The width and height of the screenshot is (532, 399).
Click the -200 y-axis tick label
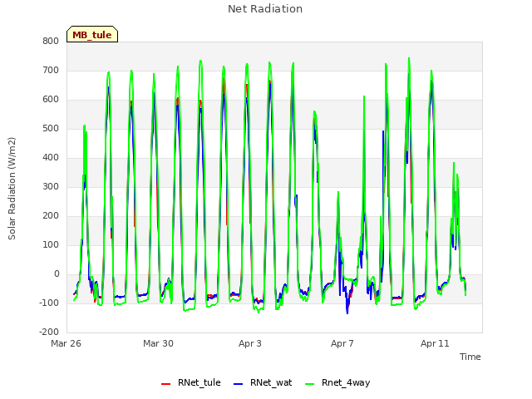49,332
